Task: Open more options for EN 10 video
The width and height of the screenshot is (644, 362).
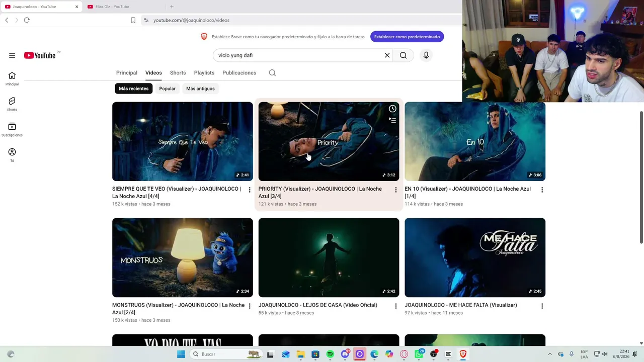Action: pos(542,190)
